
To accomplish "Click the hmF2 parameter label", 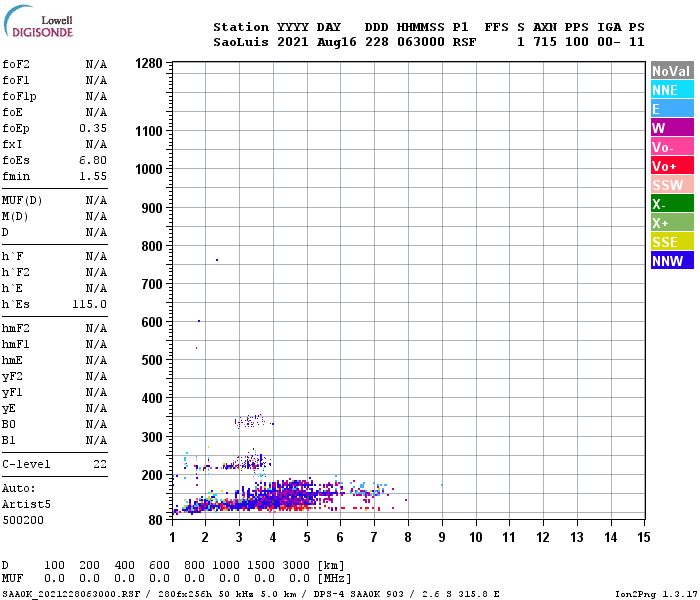I will point(16,329).
